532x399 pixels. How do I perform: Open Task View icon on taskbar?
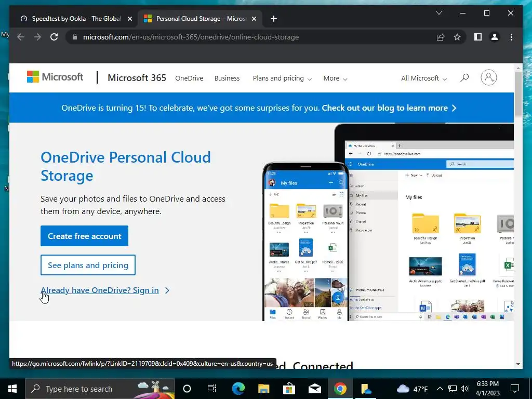(212, 389)
